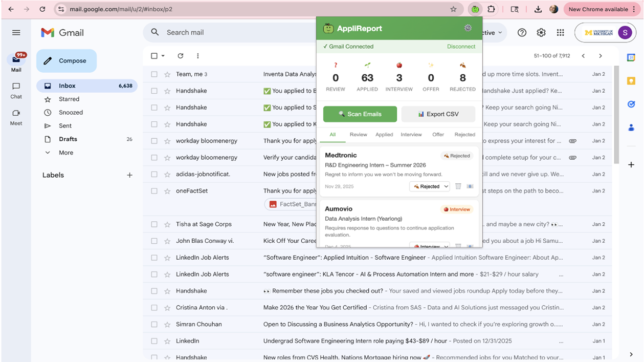
Task: Open AppliReport settings gear icon
Action: point(468,28)
